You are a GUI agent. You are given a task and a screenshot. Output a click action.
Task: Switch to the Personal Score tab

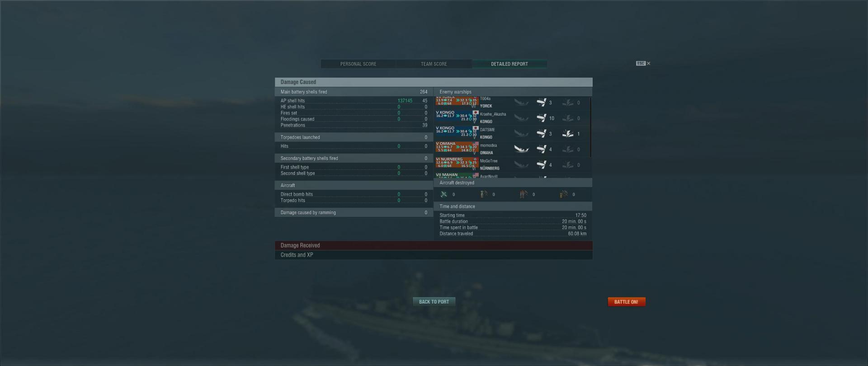pyautogui.click(x=358, y=64)
